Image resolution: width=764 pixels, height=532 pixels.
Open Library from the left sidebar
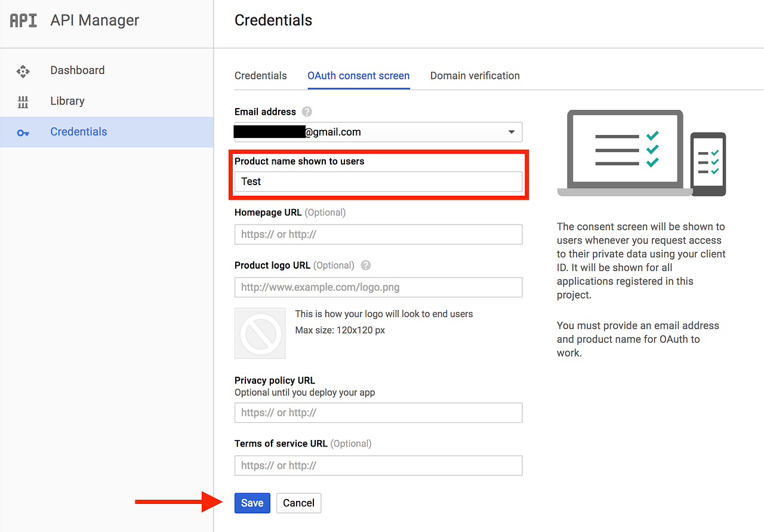tap(67, 101)
